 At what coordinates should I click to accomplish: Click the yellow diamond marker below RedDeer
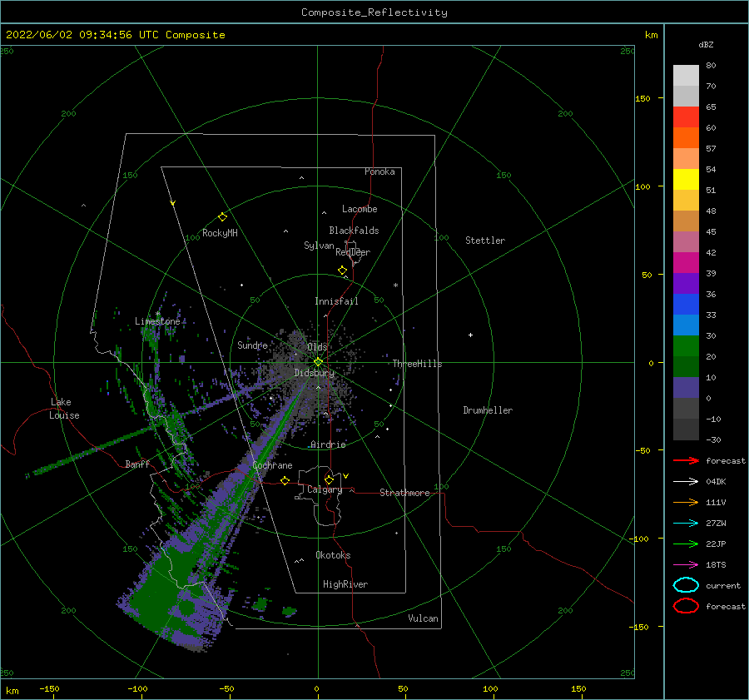coord(342,271)
